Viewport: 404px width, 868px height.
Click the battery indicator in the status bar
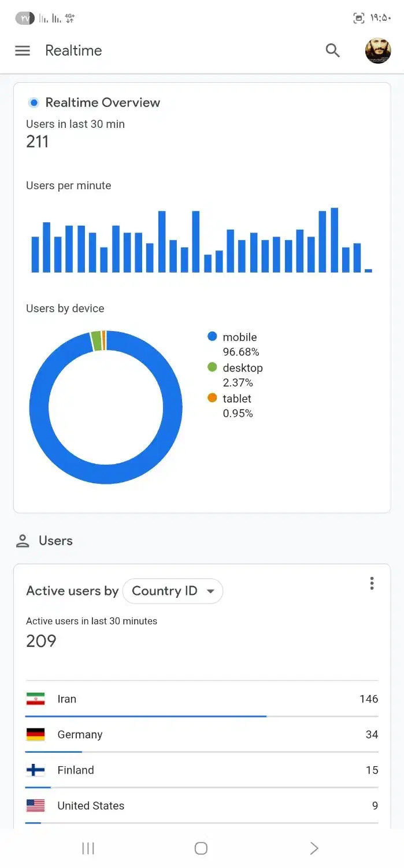pyautogui.click(x=25, y=19)
